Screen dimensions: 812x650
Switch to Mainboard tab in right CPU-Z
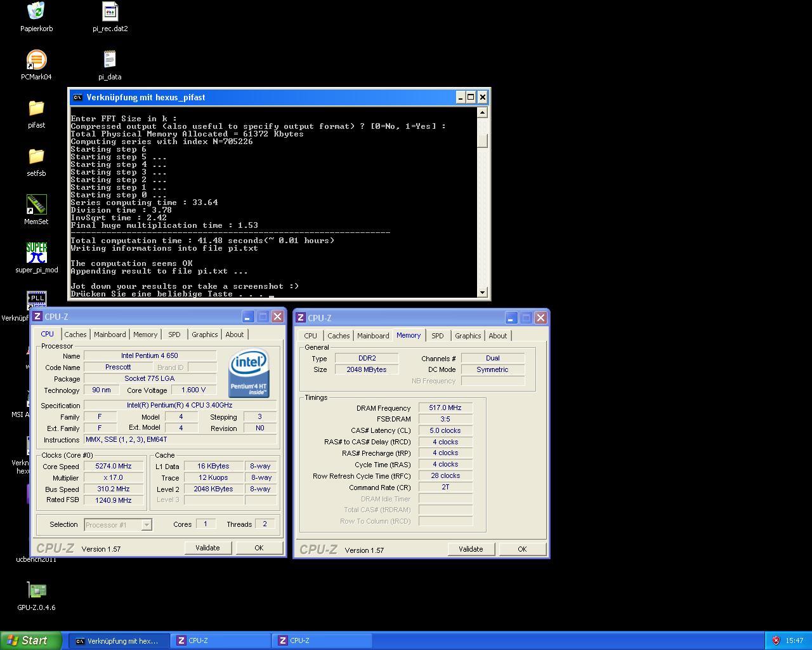373,336
